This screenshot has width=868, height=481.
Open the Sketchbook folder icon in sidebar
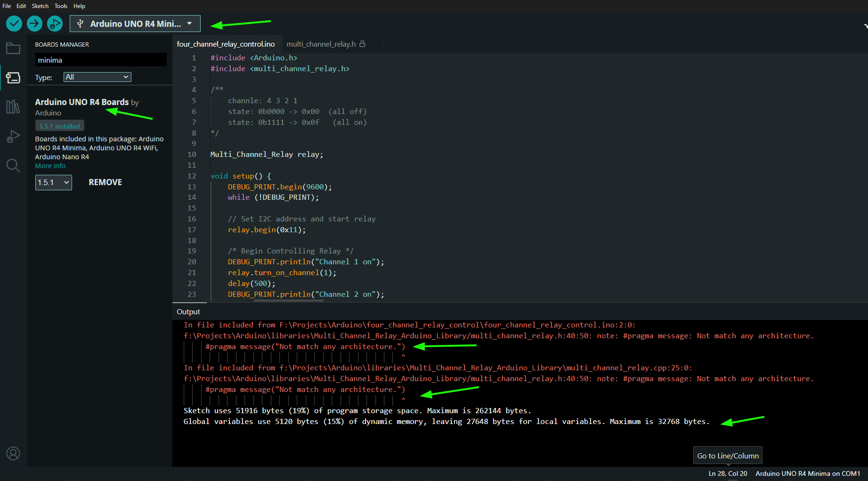13,49
